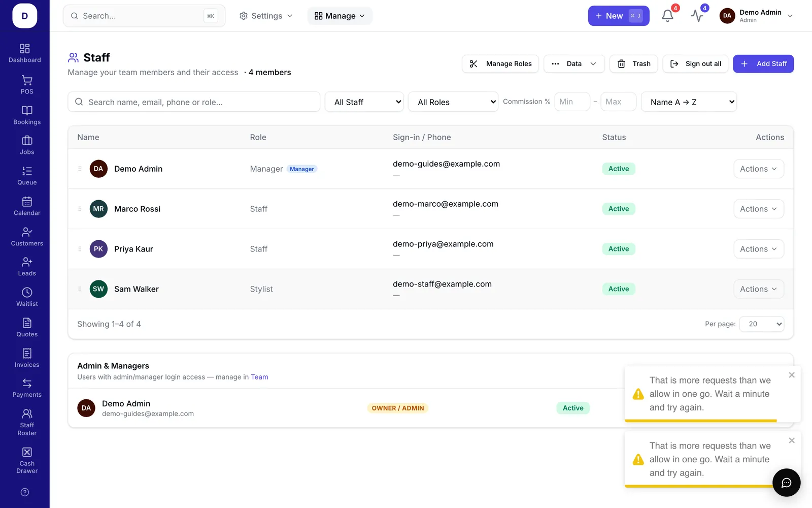Open Payments from the sidebar
812x508 pixels.
click(x=27, y=388)
